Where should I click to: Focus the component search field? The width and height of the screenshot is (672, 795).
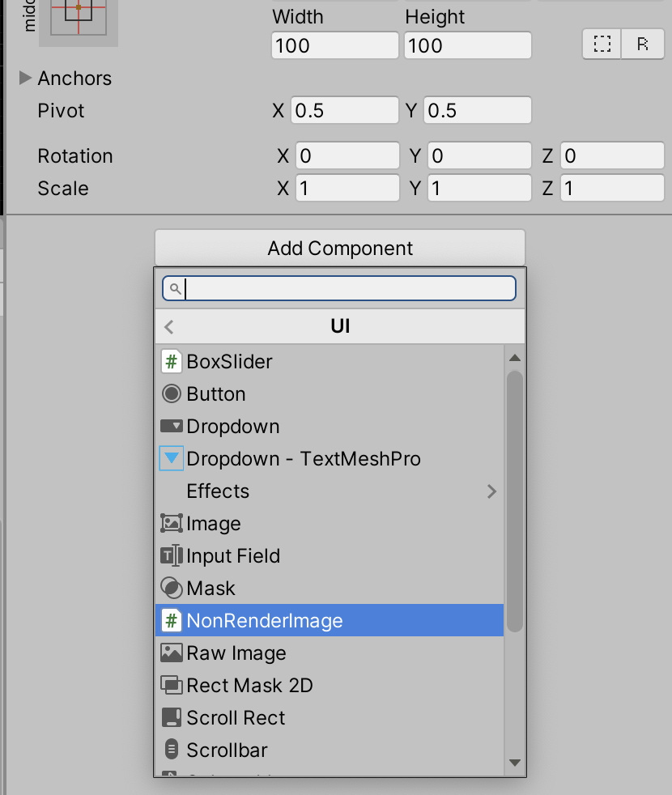pos(339,288)
